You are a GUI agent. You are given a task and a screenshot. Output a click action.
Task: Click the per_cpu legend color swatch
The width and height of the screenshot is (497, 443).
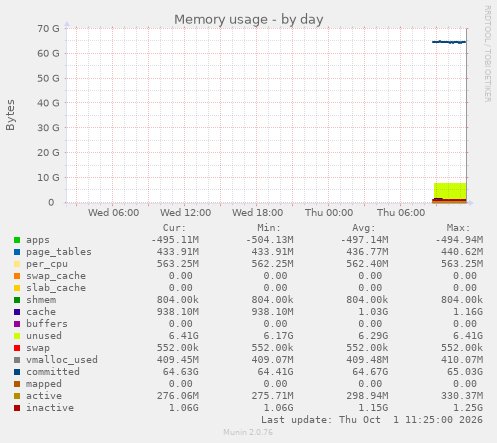click(x=17, y=264)
